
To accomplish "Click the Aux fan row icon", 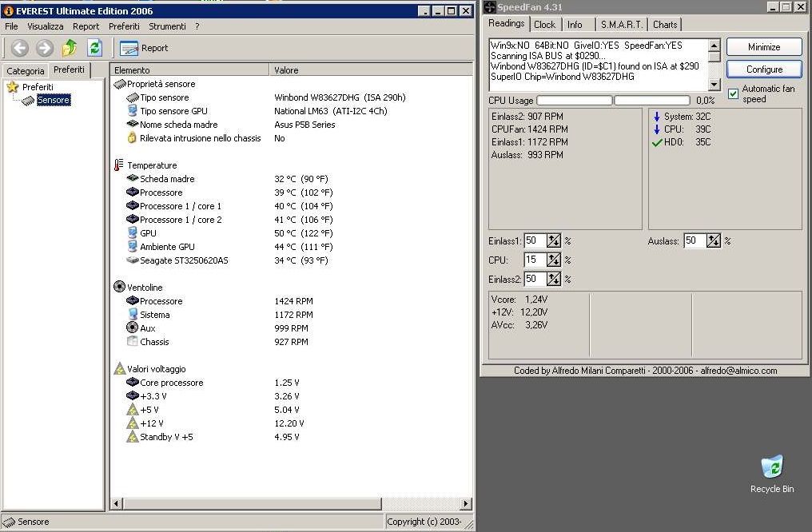I will point(132,328).
